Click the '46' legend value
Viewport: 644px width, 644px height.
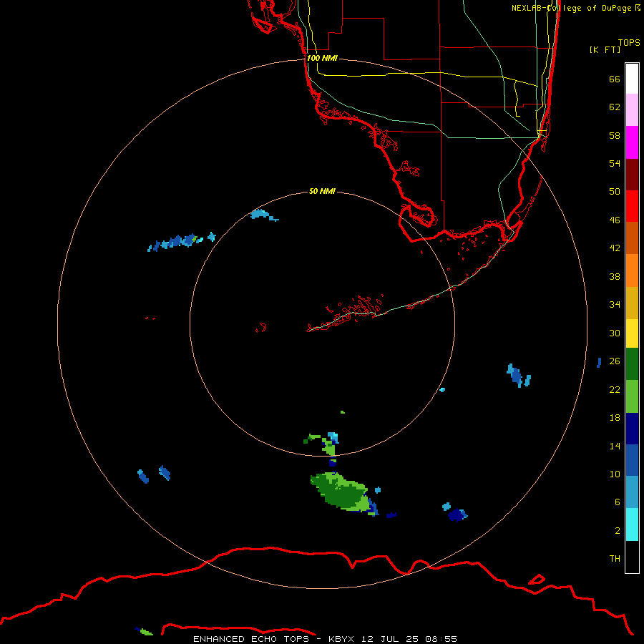tap(615, 220)
